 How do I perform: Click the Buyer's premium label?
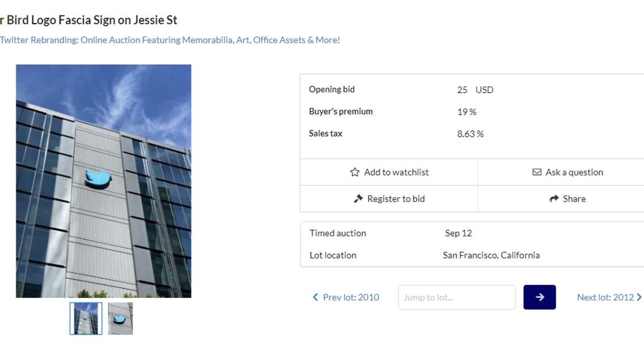coord(341,111)
